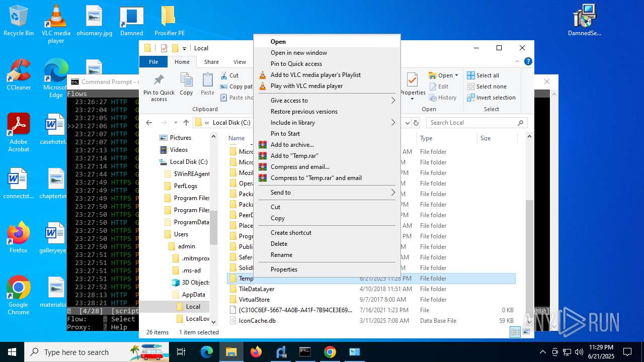Open the Damned desktop shortcut

point(131,21)
